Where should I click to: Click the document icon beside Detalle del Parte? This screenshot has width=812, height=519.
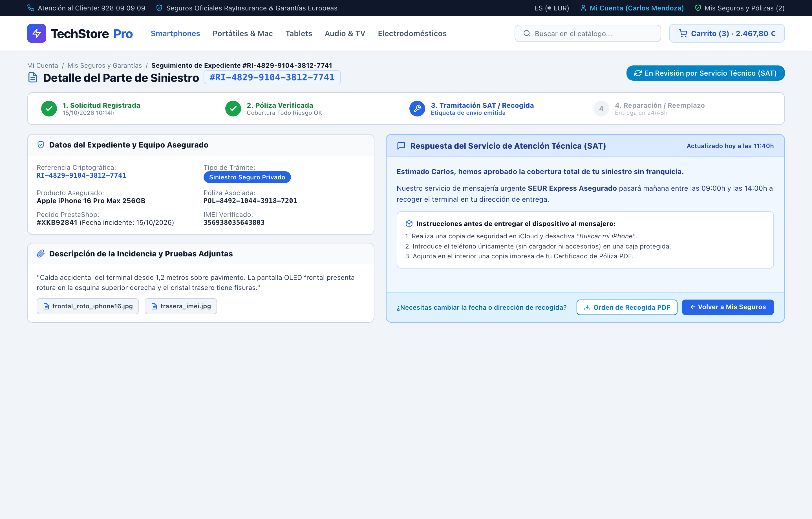33,78
